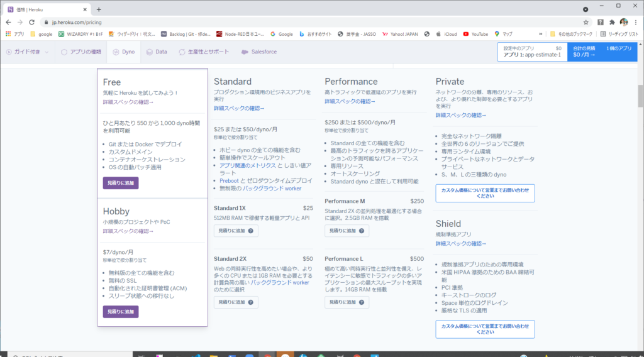Open new browser tab with plus icon
This screenshot has height=357, width=644.
[x=99, y=9]
